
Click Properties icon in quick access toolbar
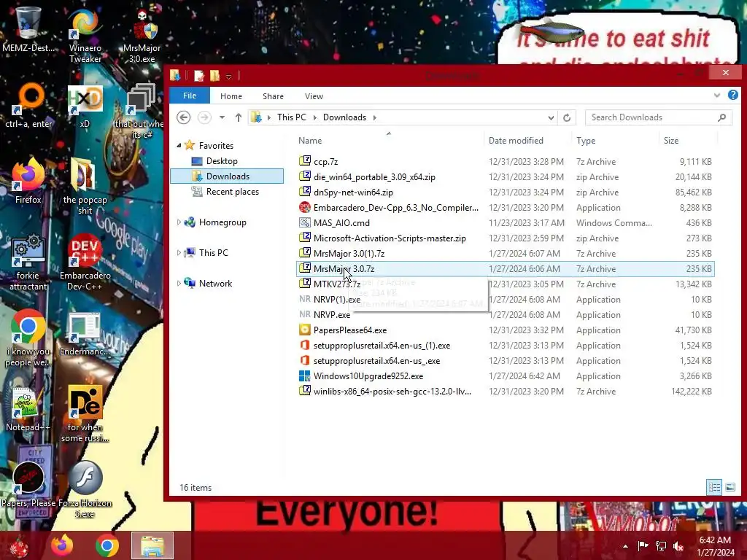click(199, 75)
